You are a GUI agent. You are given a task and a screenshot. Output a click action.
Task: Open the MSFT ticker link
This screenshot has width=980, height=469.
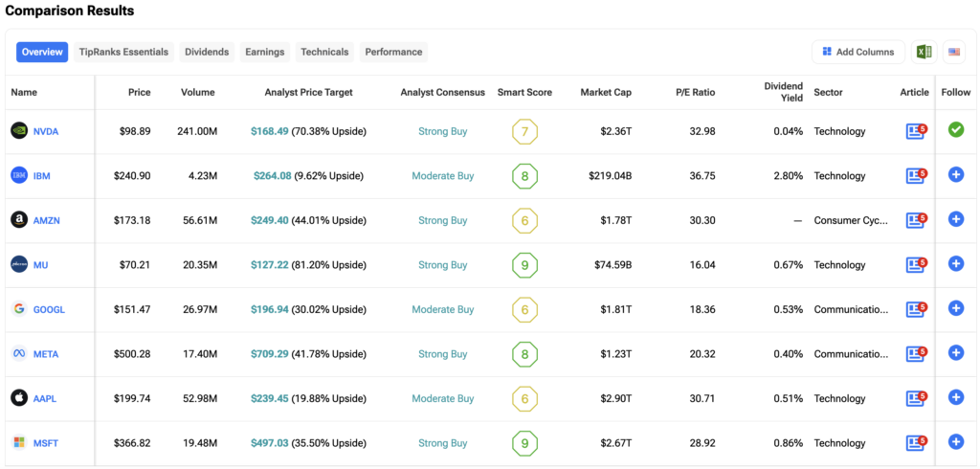(x=46, y=443)
